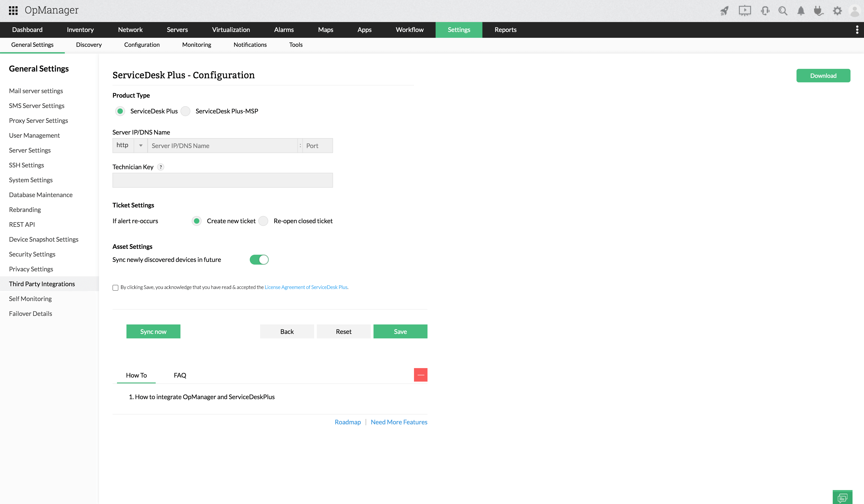Open the three-dot more options menu

[857, 30]
